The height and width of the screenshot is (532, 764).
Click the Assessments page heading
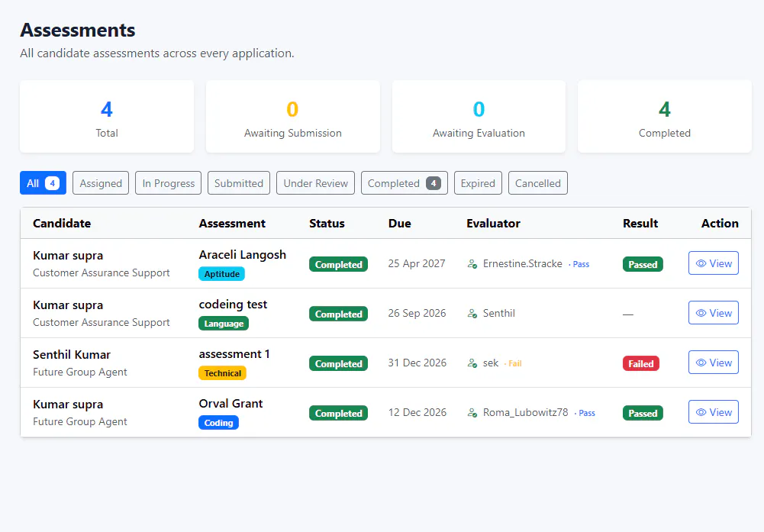coord(78,31)
